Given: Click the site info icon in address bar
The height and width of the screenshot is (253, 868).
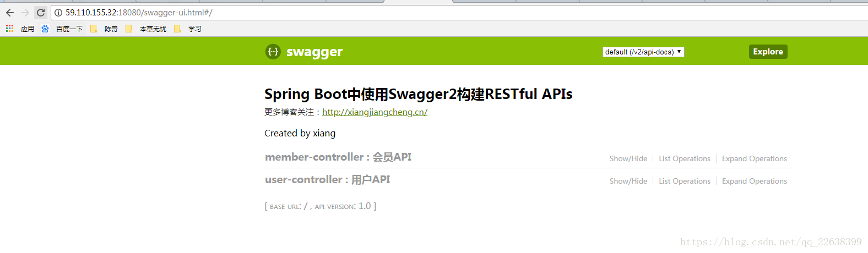Looking at the screenshot, I should pos(58,13).
